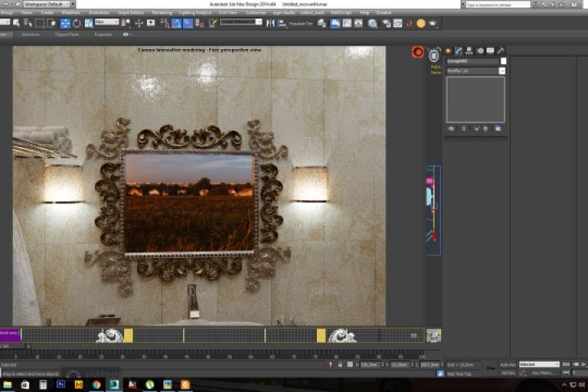Toggle 2.5D Snaps
The height and width of the screenshot is (392, 588).
pos(165,23)
